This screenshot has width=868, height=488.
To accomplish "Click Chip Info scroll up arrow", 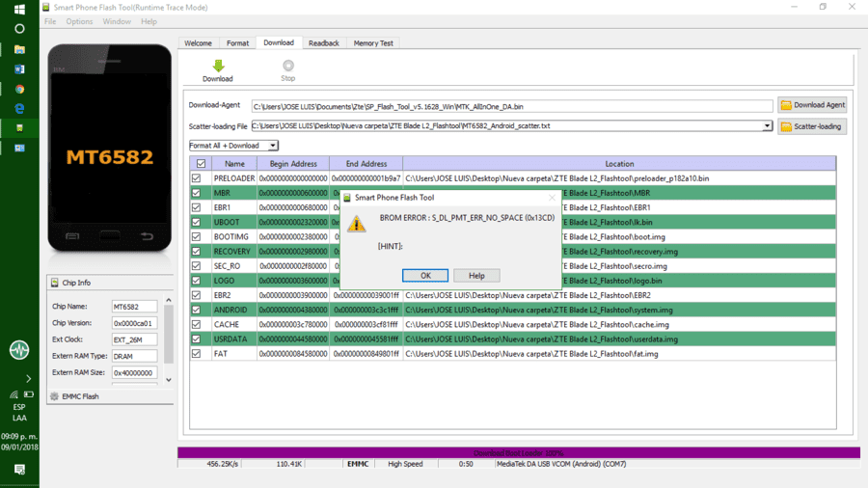I will tap(168, 300).
